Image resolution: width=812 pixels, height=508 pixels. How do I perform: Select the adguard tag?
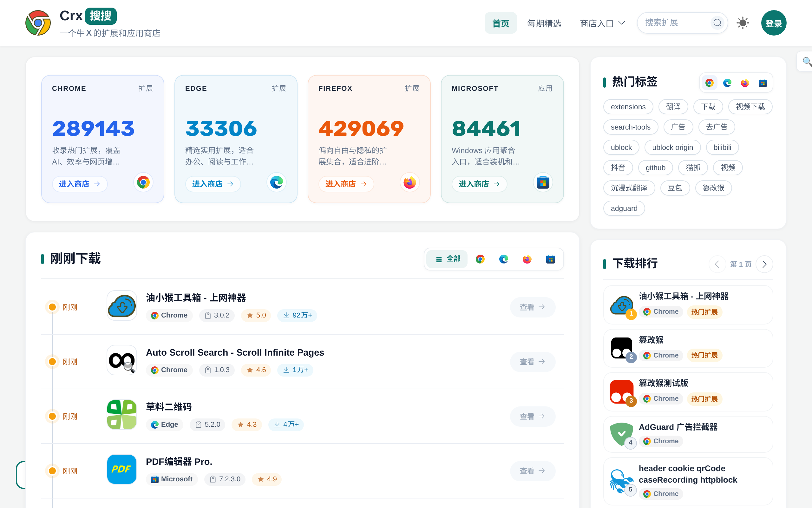coord(624,208)
